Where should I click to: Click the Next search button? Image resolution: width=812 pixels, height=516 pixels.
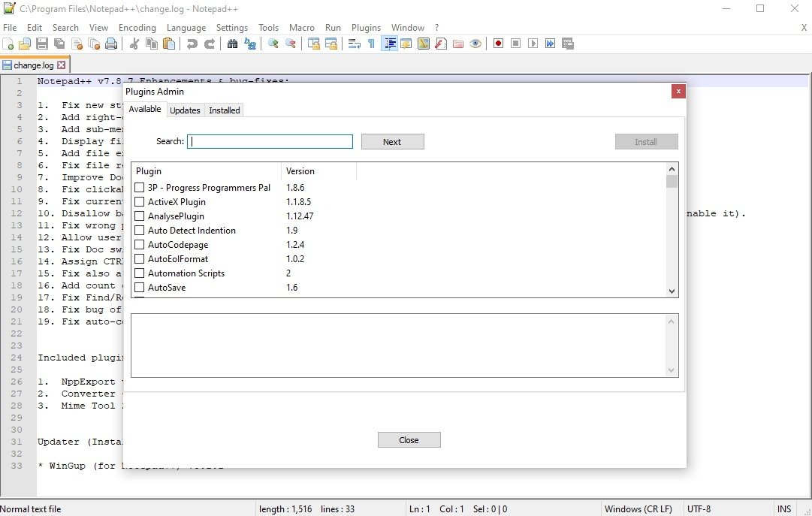[x=393, y=141]
